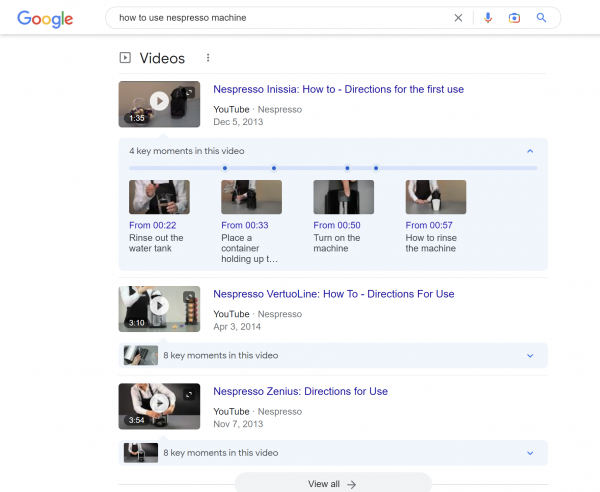Collapse the 4 key moments panel
Viewport: 600px width, 492px height.
click(530, 151)
